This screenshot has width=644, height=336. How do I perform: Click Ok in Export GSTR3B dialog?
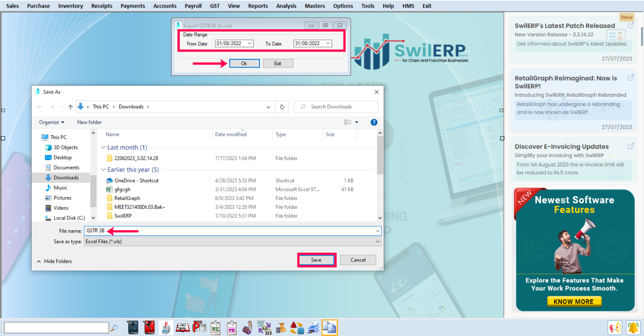point(244,63)
